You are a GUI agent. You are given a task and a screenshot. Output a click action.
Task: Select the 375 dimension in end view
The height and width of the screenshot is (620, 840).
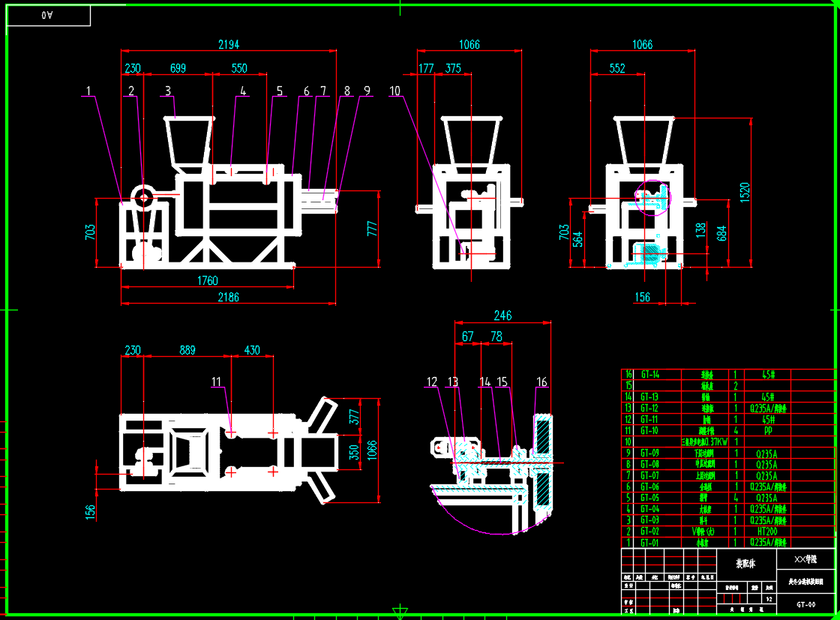(x=453, y=68)
